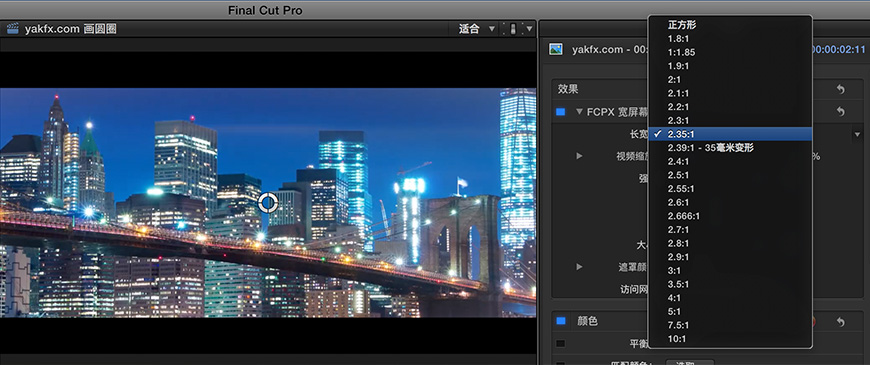870x365 pixels.
Task: Choose 2.4:1 aspect ratio
Action: pyautogui.click(x=730, y=161)
